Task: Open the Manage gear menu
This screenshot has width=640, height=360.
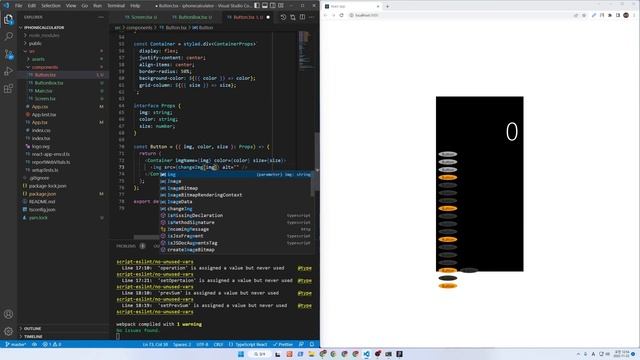Action: click(x=9, y=331)
